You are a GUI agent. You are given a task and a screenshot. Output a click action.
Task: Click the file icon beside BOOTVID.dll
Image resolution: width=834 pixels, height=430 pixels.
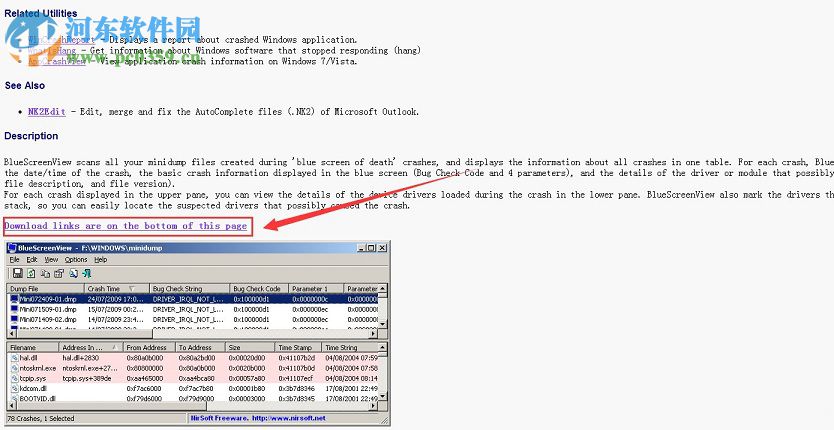click(x=14, y=398)
